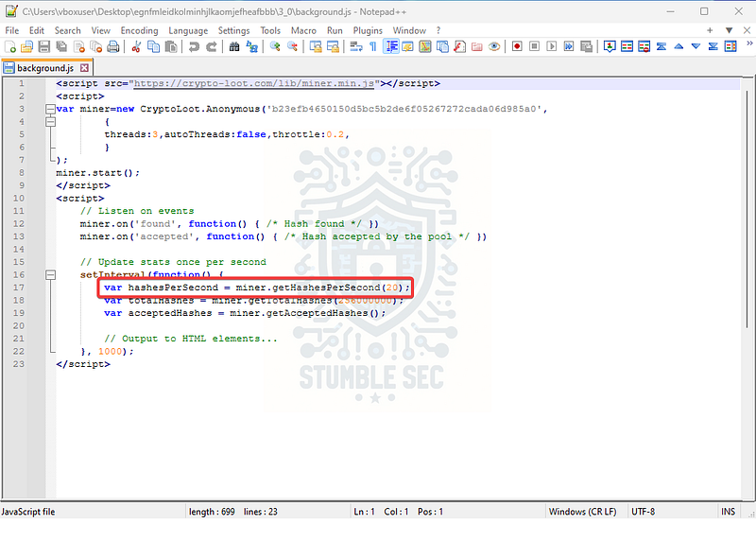Image resolution: width=756 pixels, height=541 pixels.
Task: Open the Search menu
Action: (67, 30)
